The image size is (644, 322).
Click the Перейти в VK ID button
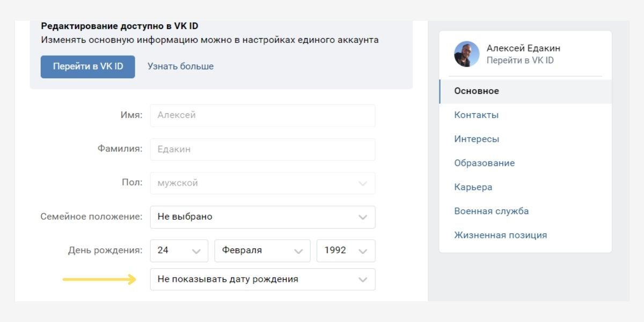[87, 67]
